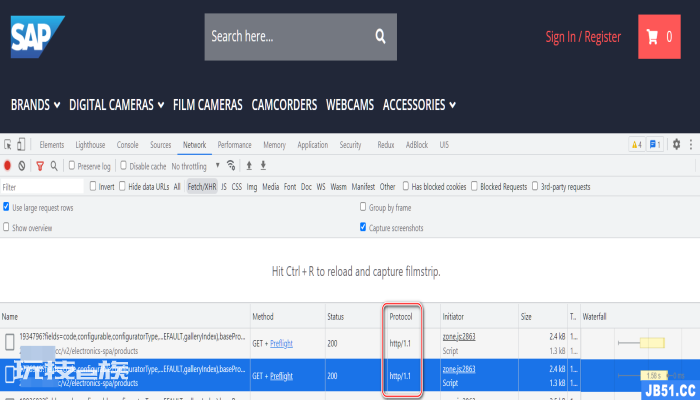
Task: Check Has blocked cookies
Action: click(x=405, y=186)
